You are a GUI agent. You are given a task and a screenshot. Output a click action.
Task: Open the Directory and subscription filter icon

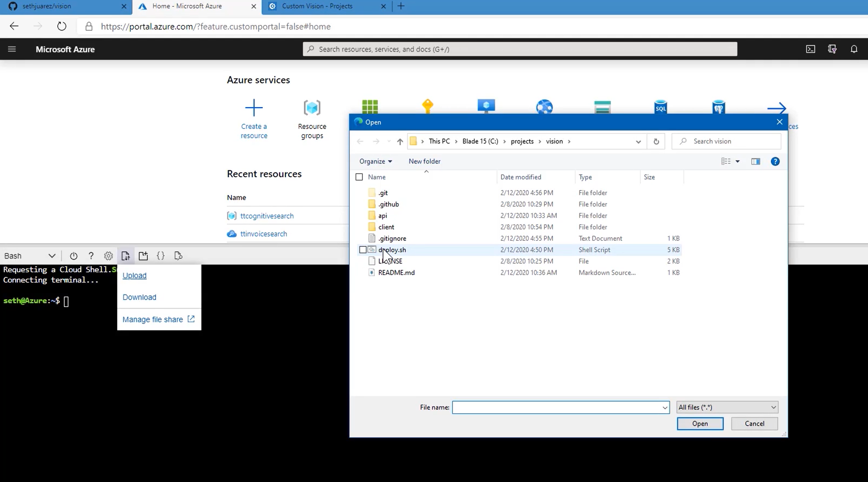pos(832,49)
